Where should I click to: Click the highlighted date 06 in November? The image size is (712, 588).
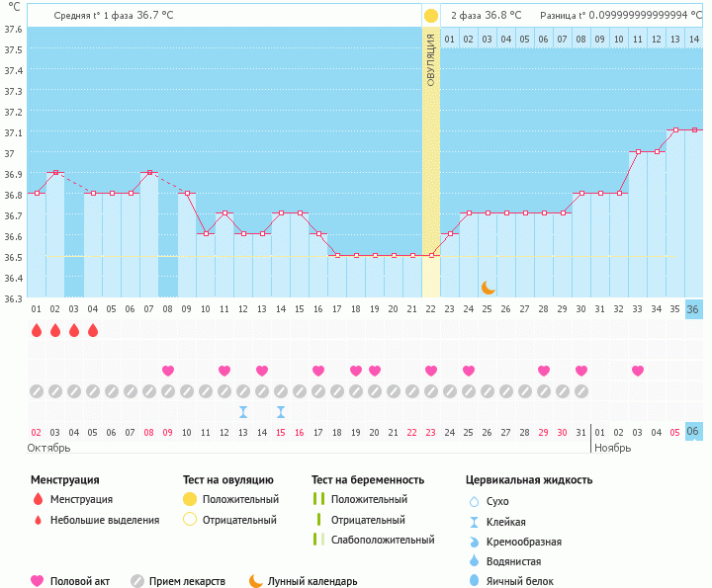click(x=693, y=432)
